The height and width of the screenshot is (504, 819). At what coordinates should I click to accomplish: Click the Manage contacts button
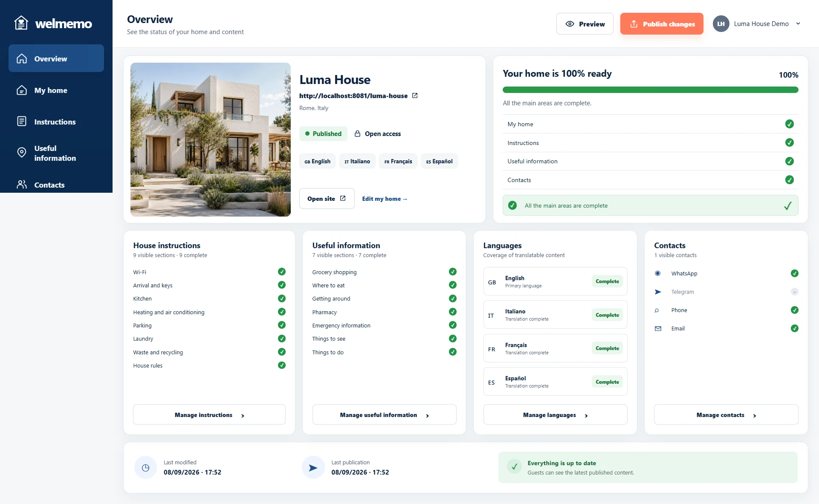coord(726,414)
